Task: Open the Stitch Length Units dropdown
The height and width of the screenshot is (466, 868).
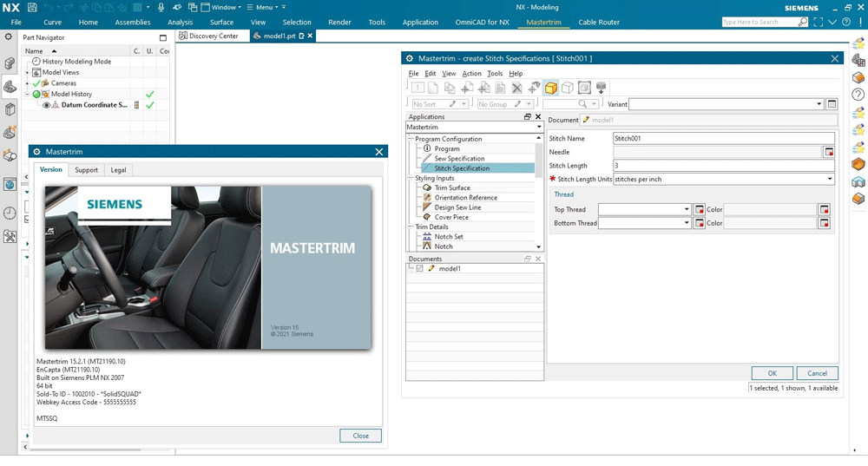Action: point(830,180)
